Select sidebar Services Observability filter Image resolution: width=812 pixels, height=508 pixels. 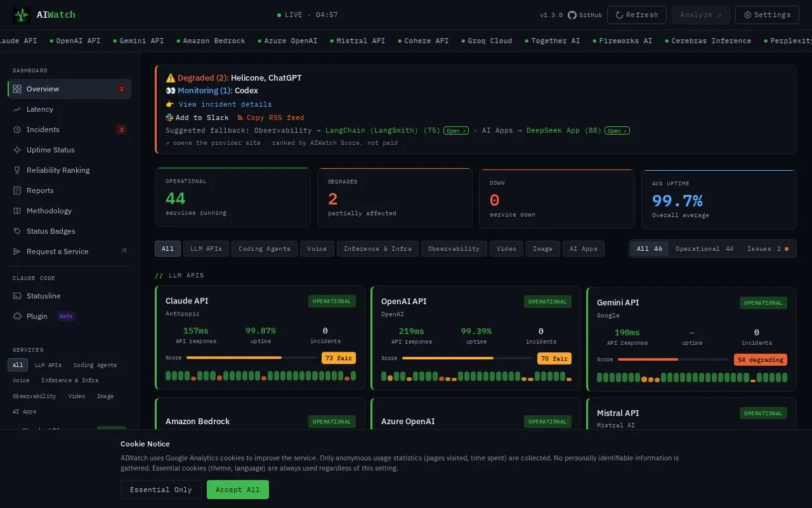tap(34, 396)
